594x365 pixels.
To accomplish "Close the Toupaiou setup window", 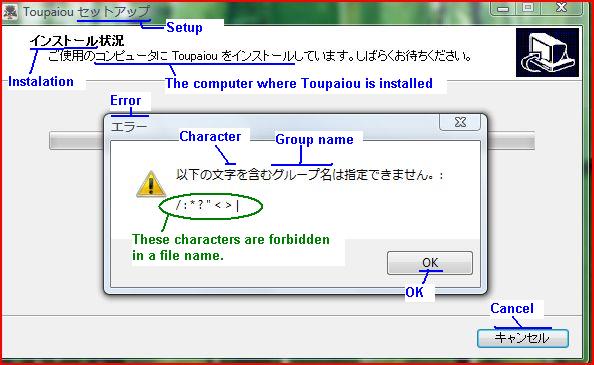I will 561,8.
